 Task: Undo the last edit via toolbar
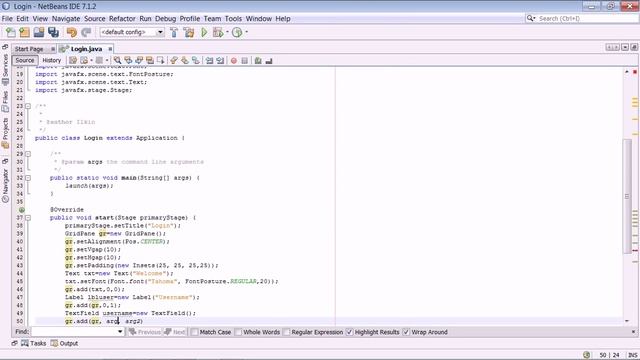(x=71, y=32)
